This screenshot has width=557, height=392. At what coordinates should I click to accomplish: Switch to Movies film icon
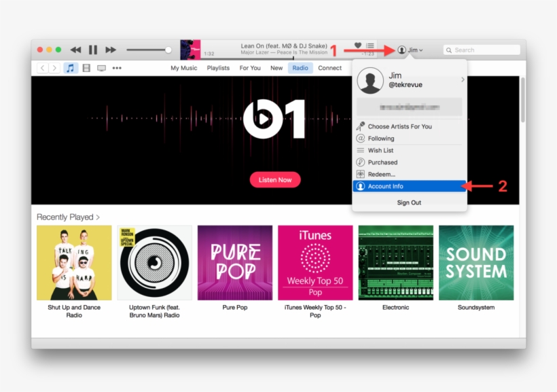click(86, 68)
